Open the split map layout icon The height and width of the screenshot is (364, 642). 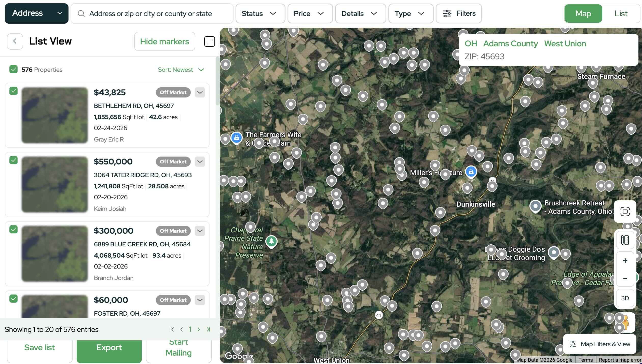(625, 240)
